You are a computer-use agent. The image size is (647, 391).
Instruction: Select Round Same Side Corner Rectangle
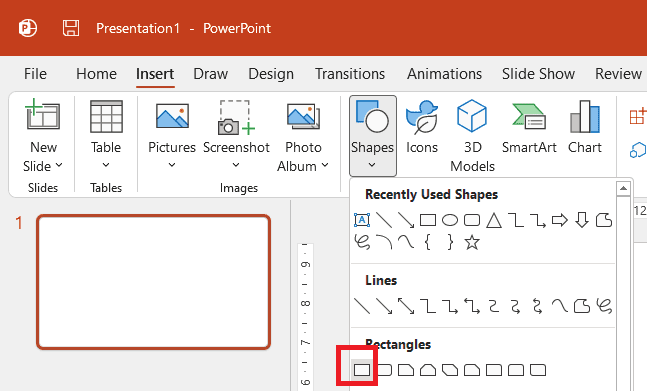coord(516,370)
